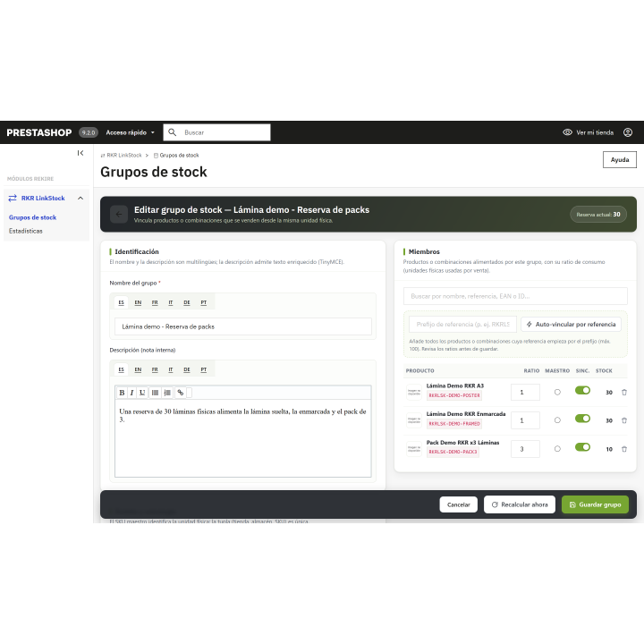Set Lámina Demo RKR Enmarcada as maestro
Viewport: 644px width, 644px height.
557,420
